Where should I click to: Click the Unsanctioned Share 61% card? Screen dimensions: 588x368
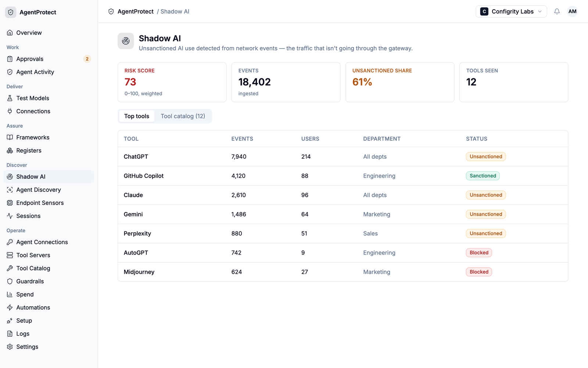[400, 82]
